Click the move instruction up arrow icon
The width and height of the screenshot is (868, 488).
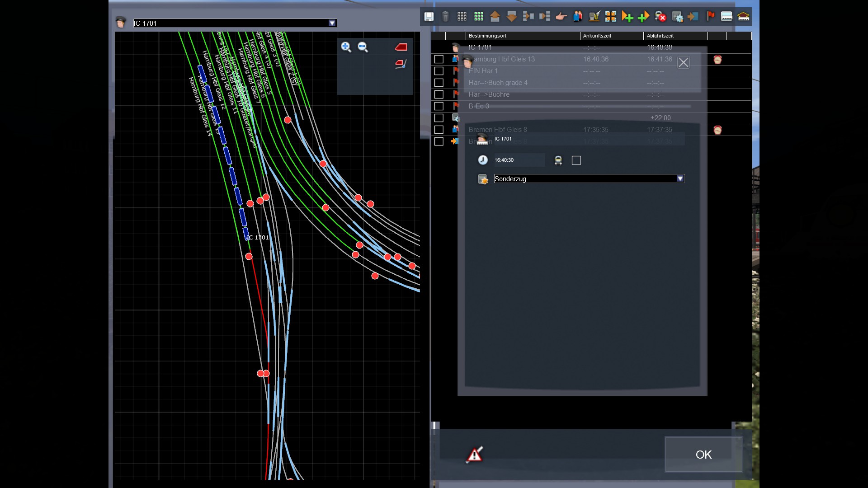point(495,17)
